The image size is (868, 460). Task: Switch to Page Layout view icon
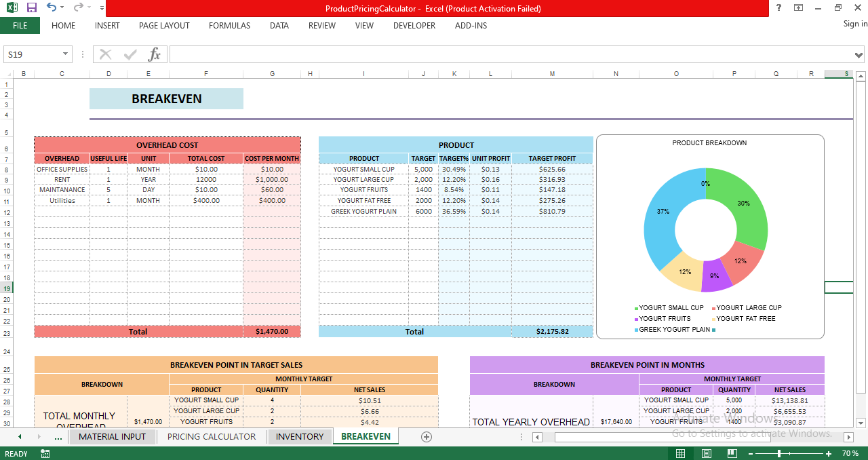point(706,453)
